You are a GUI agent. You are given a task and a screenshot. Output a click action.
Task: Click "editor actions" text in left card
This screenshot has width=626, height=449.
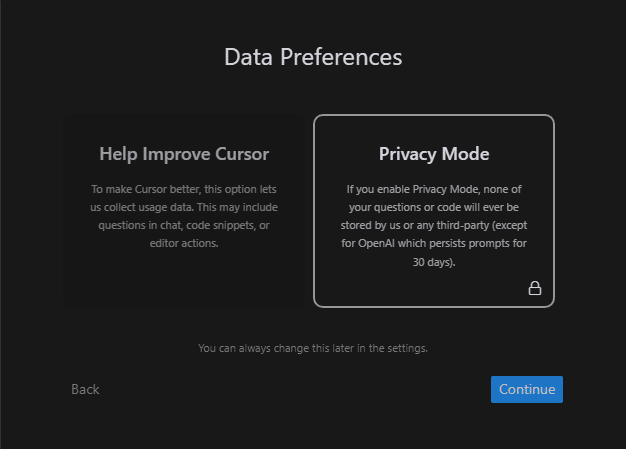coord(184,243)
